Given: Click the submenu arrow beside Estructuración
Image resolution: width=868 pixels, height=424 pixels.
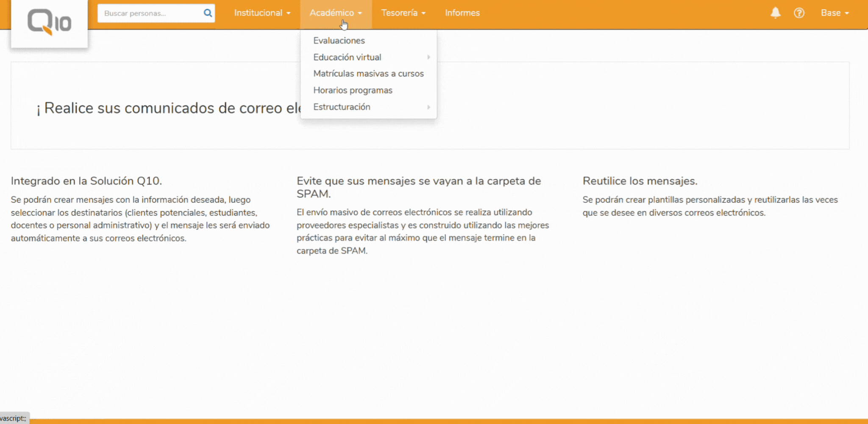Looking at the screenshot, I should coord(428,107).
